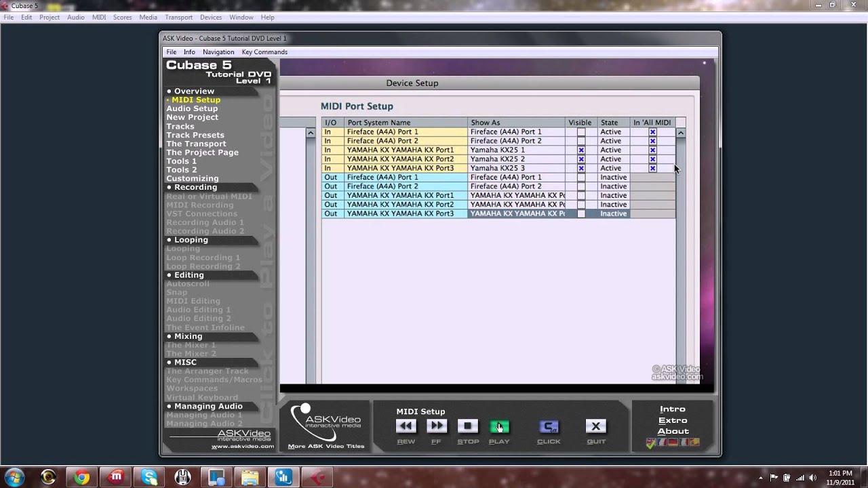Select the Overview chapter
868x488 pixels.
[x=194, y=91]
